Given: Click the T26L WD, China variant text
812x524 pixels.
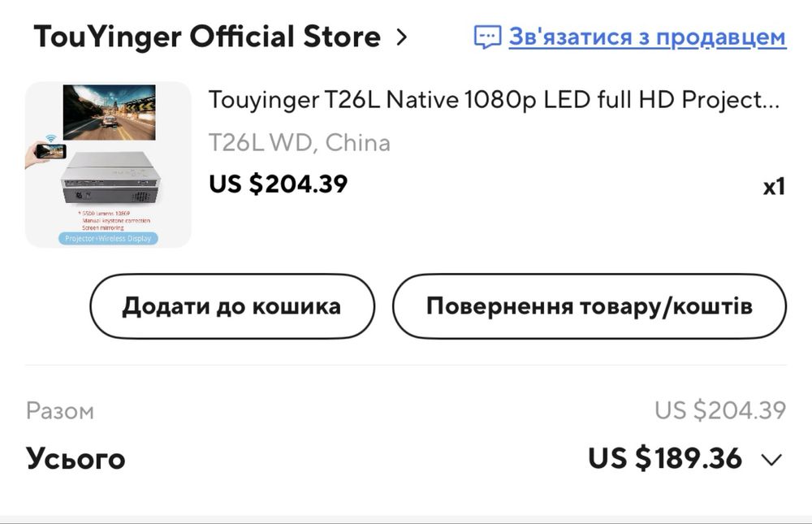Looking at the screenshot, I should [299, 143].
